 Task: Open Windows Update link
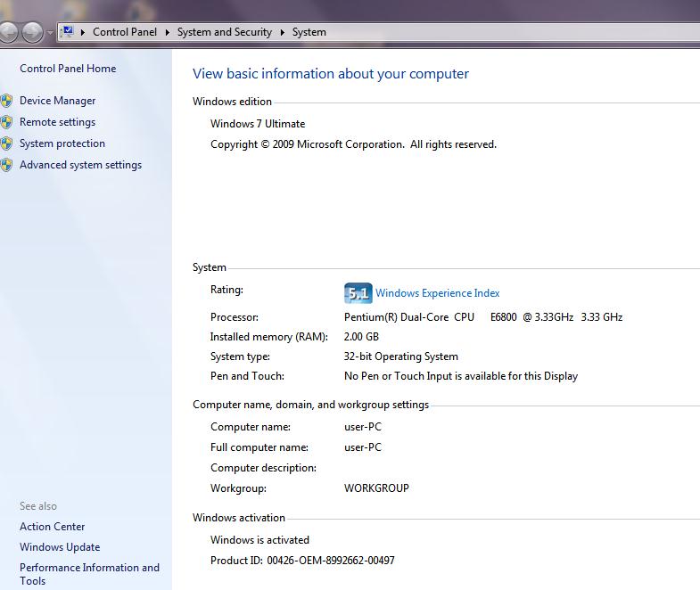click(x=60, y=547)
